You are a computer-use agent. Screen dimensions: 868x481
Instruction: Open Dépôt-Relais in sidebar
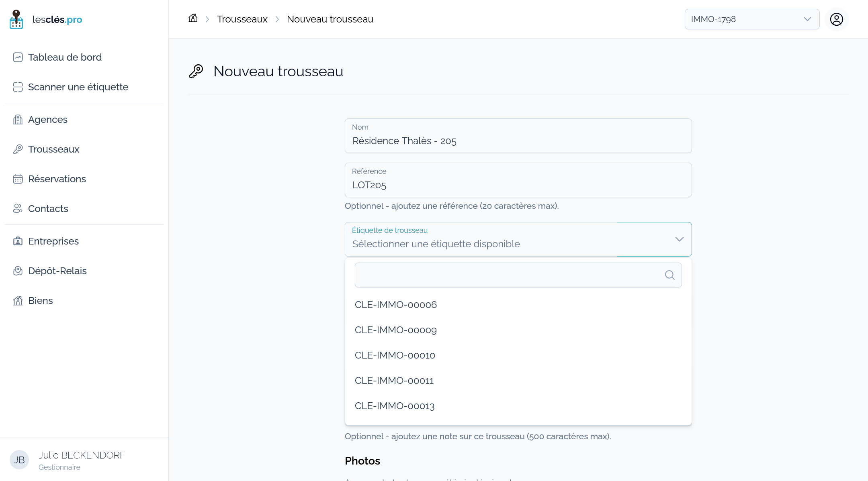point(57,271)
